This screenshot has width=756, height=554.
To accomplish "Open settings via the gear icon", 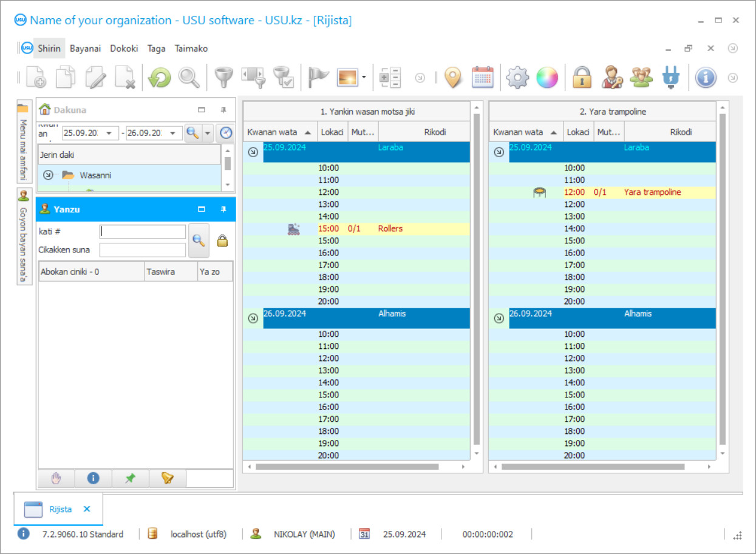I will click(517, 77).
